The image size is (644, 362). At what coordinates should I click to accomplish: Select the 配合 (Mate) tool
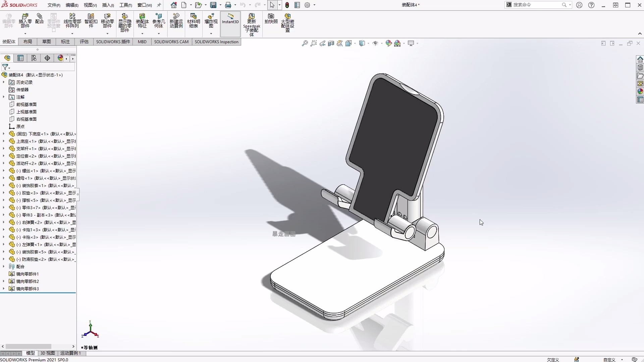pyautogui.click(x=40, y=20)
